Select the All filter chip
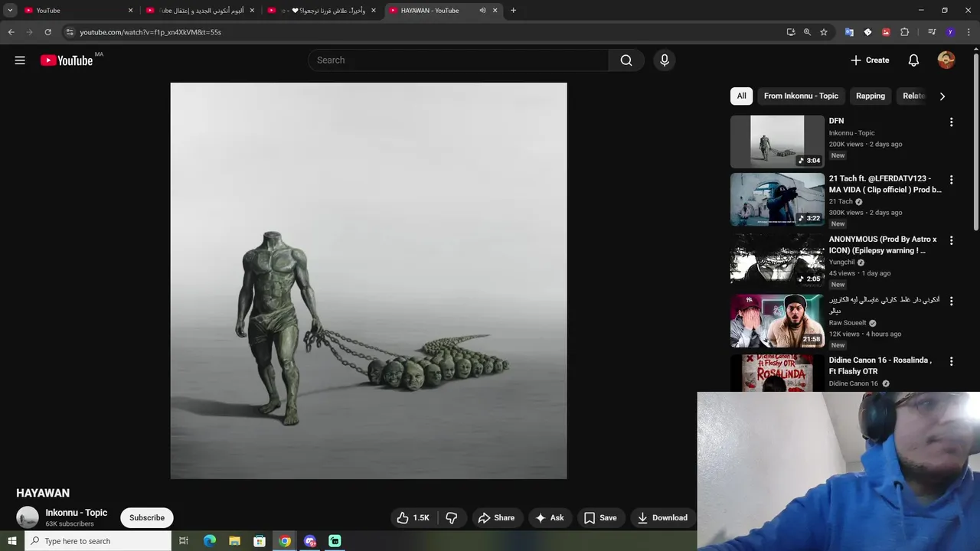The height and width of the screenshot is (551, 980). [x=741, y=96]
